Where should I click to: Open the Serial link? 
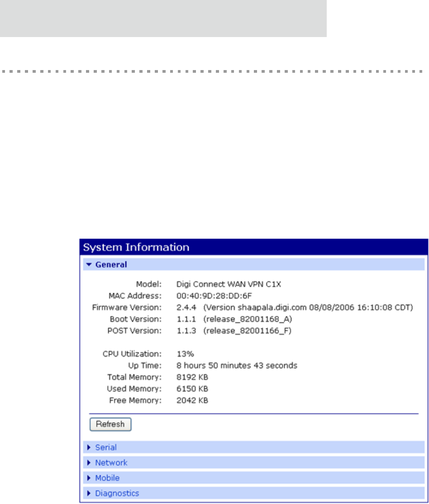(106, 447)
